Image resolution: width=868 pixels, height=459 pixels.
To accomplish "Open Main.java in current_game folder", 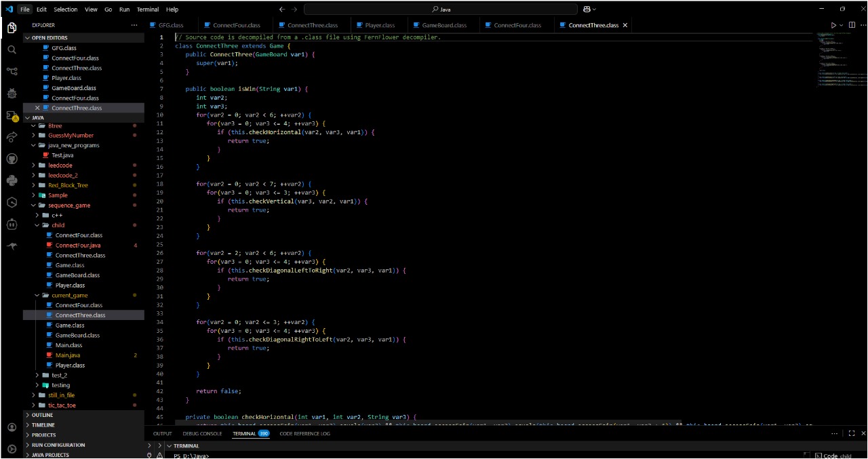I will pos(68,355).
